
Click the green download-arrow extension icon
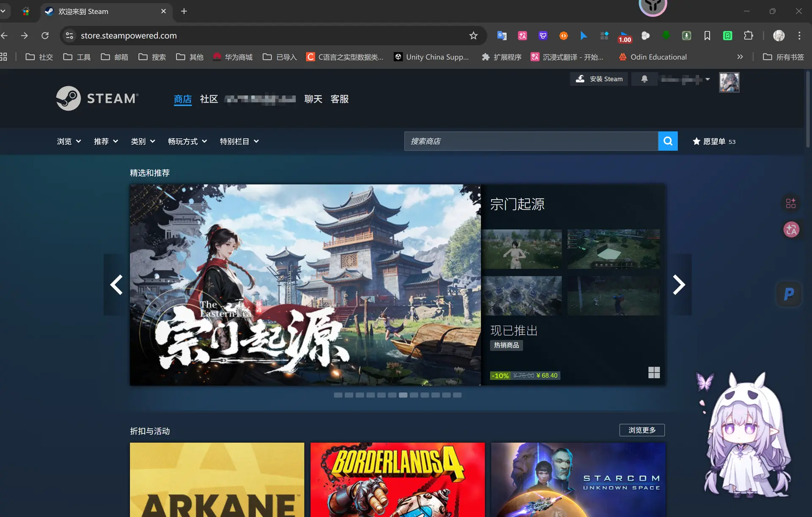pyautogui.click(x=686, y=36)
